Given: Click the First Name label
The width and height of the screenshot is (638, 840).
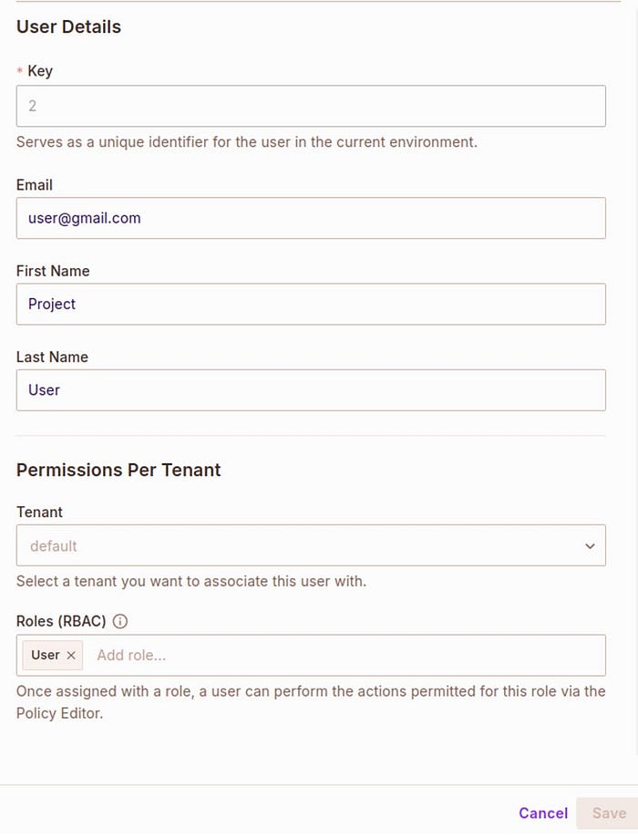Looking at the screenshot, I should (x=53, y=271).
